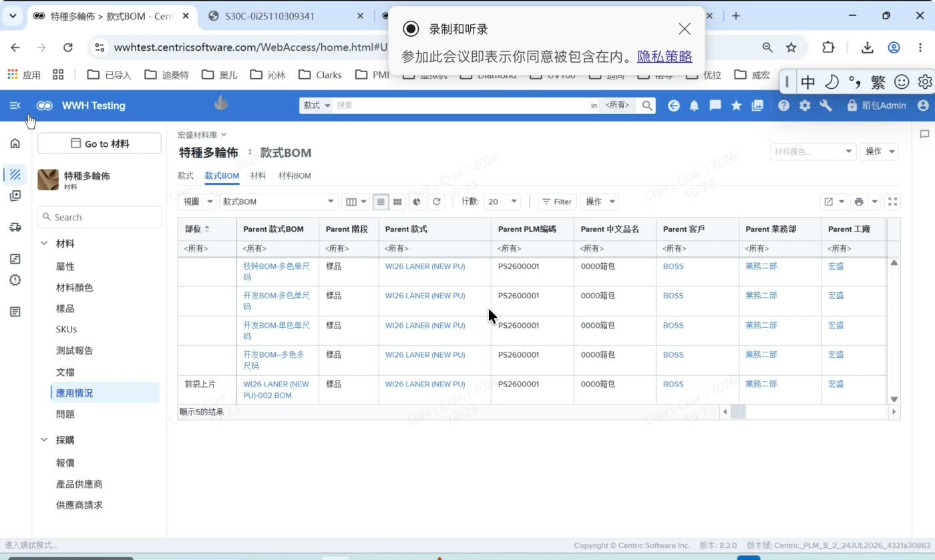Open the 材料顏色 dropdown

(x=813, y=152)
